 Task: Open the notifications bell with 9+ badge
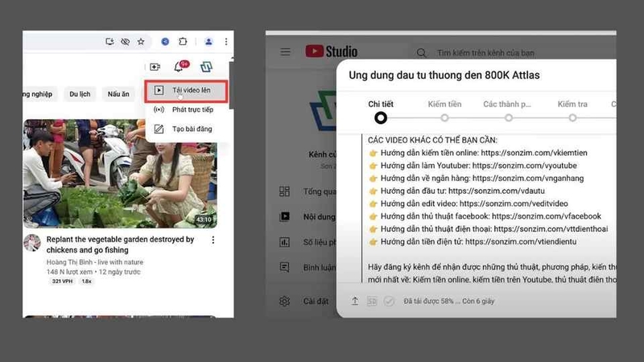tap(180, 66)
